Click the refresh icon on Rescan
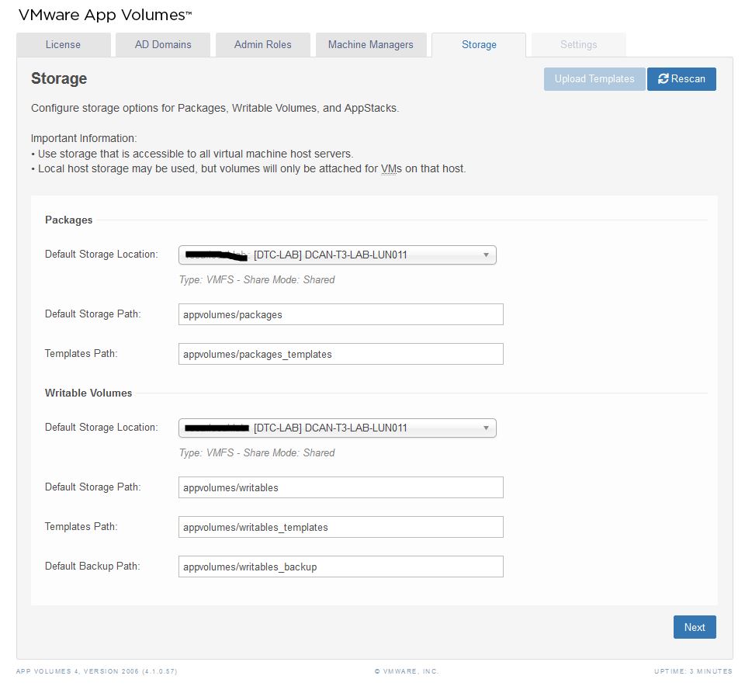The height and width of the screenshot is (700, 752). [664, 78]
